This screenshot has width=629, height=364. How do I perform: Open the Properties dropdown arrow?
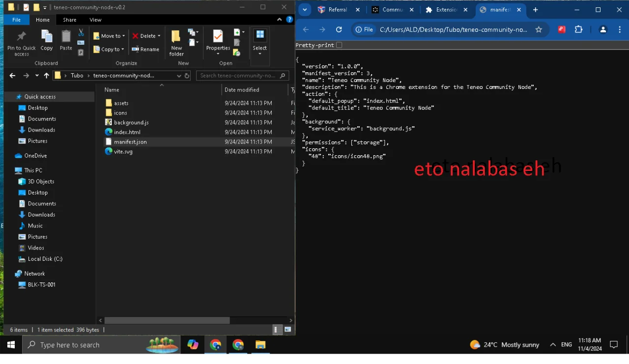218,54
